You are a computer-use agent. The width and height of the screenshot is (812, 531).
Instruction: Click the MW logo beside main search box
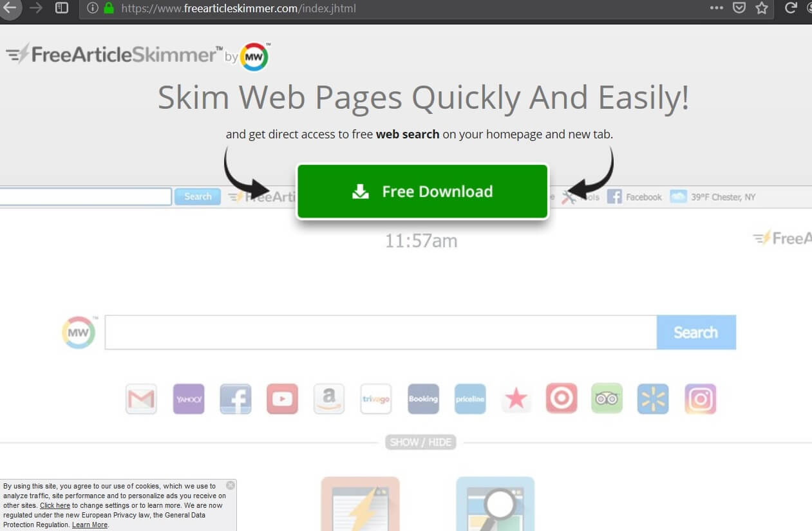[x=79, y=332]
